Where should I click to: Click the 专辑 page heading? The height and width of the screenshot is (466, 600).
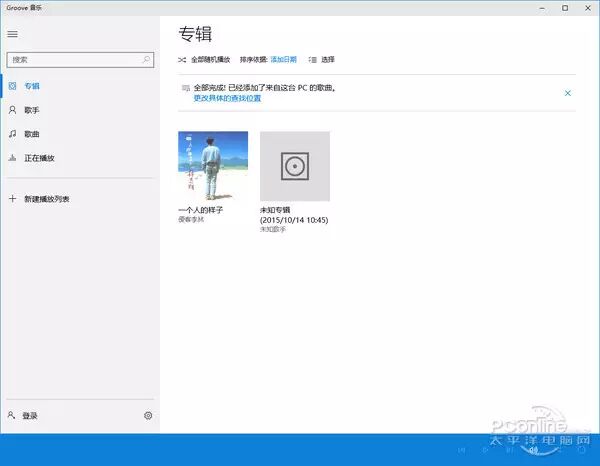point(195,34)
